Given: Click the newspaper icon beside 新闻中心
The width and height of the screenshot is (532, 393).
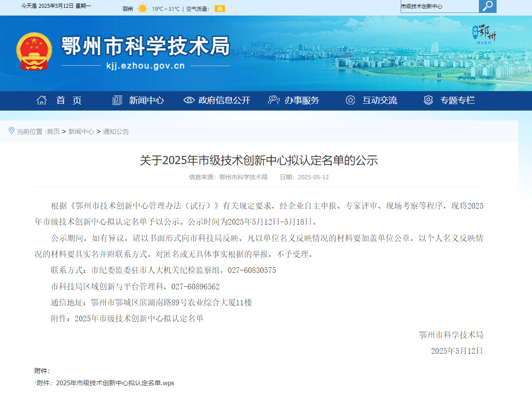Looking at the screenshot, I should tap(117, 100).
